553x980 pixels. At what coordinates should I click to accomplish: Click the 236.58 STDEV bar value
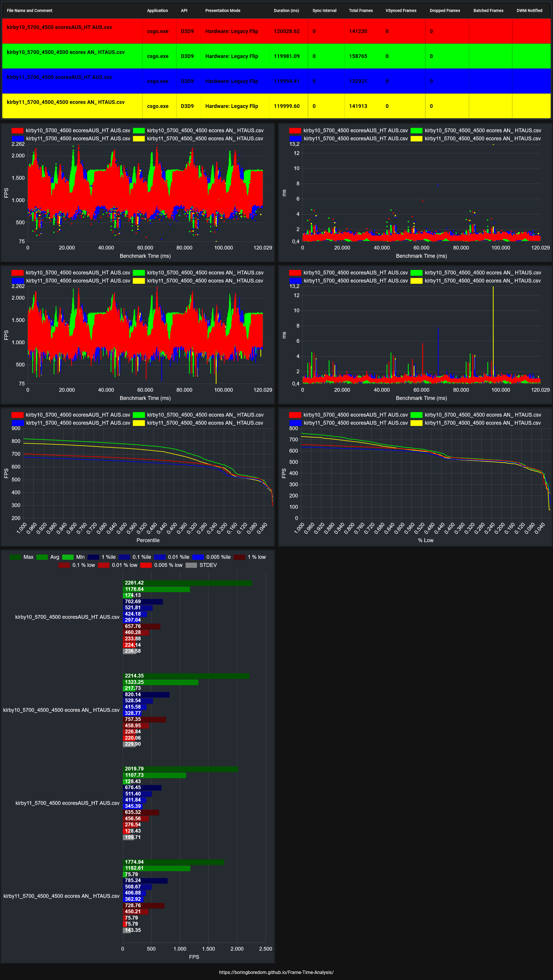tap(133, 651)
